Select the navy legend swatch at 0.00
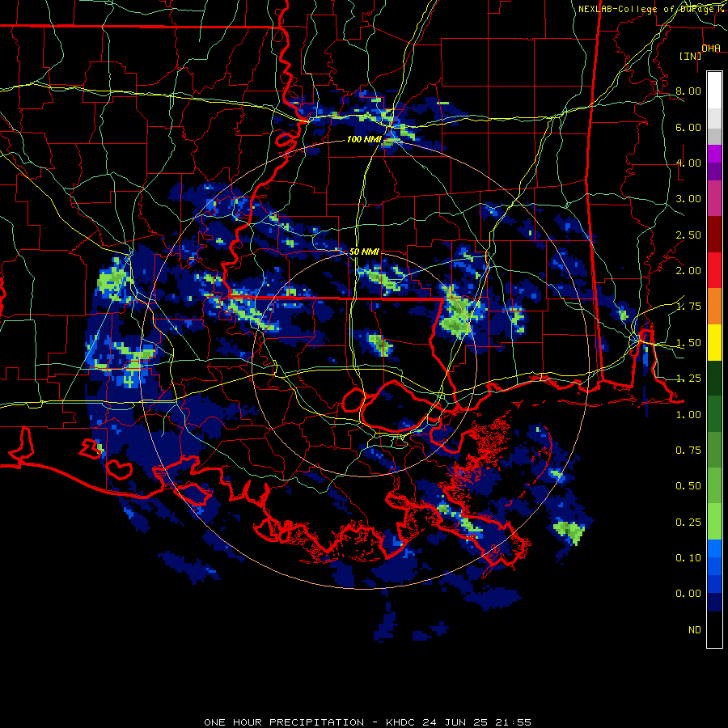 [x=714, y=603]
